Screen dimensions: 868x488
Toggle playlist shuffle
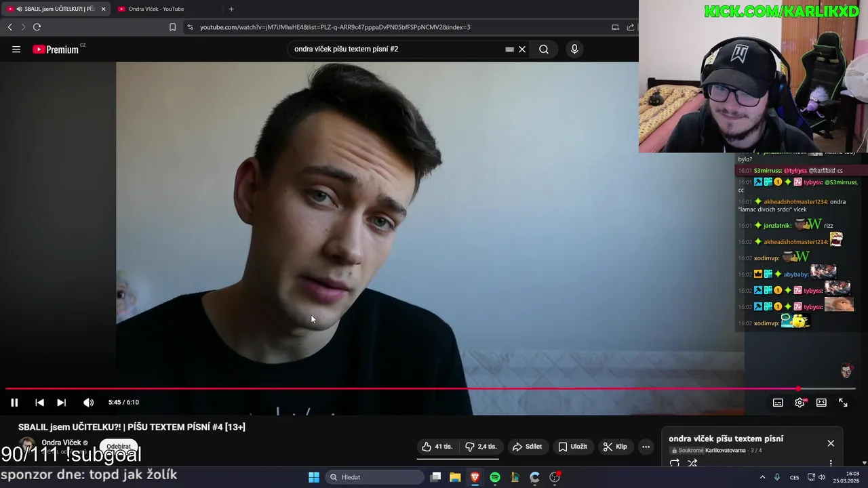692,464
